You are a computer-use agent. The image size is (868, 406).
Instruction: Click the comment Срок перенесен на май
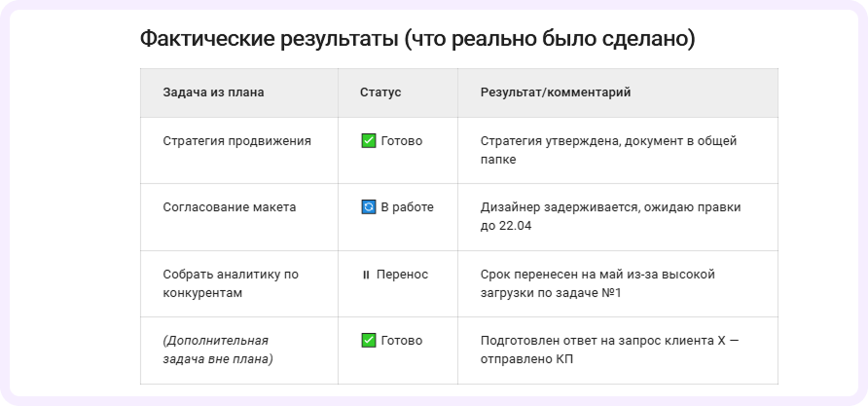point(597,283)
